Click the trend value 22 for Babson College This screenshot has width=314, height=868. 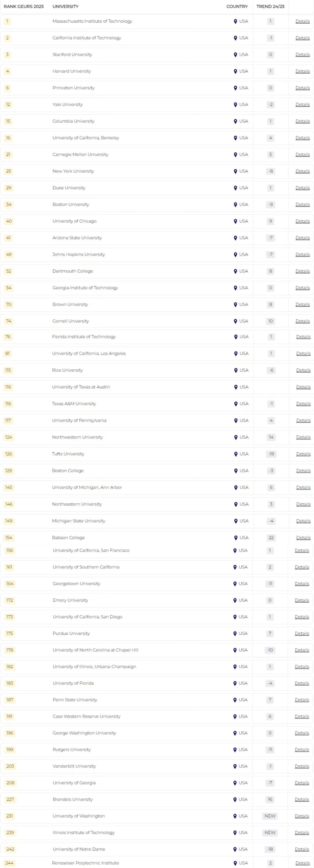pyautogui.click(x=271, y=538)
